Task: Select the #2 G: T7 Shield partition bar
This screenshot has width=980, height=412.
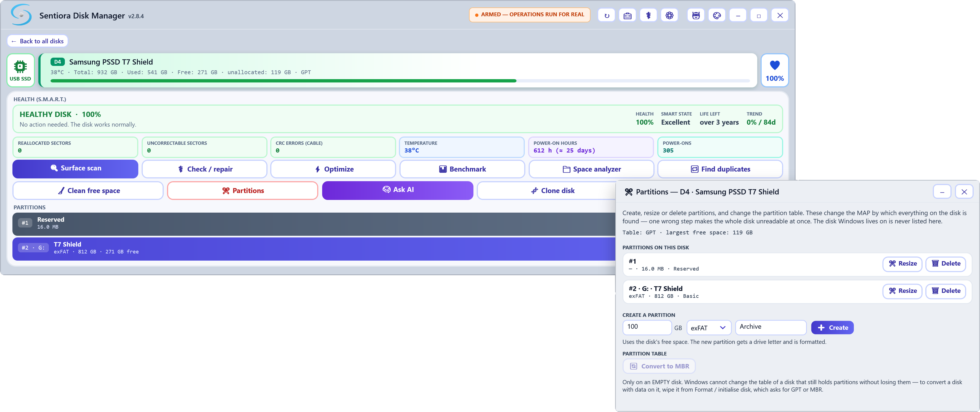Action: pos(314,248)
